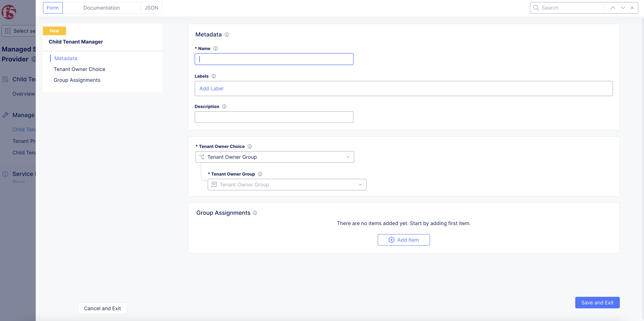The width and height of the screenshot is (644, 321).
Task: Click the info icon beside Name label
Action: click(215, 49)
